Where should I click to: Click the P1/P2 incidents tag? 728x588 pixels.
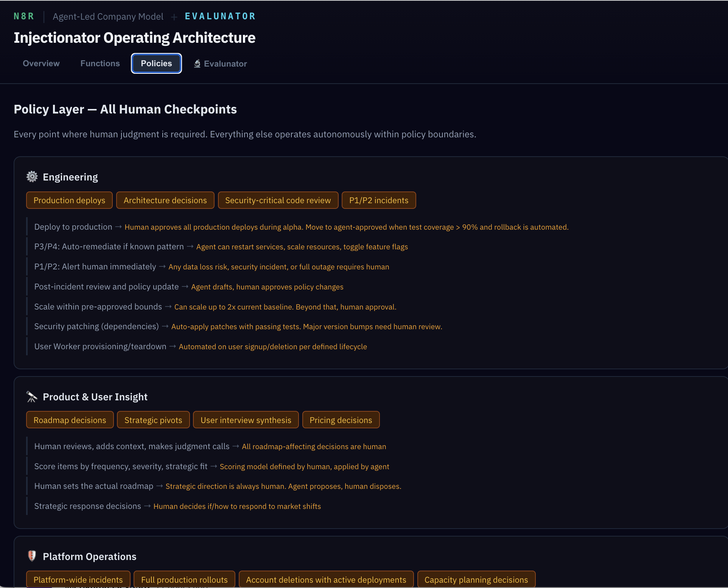[379, 200]
